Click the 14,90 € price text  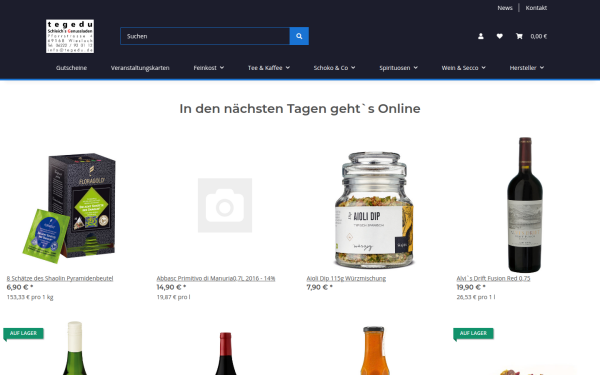point(171,287)
